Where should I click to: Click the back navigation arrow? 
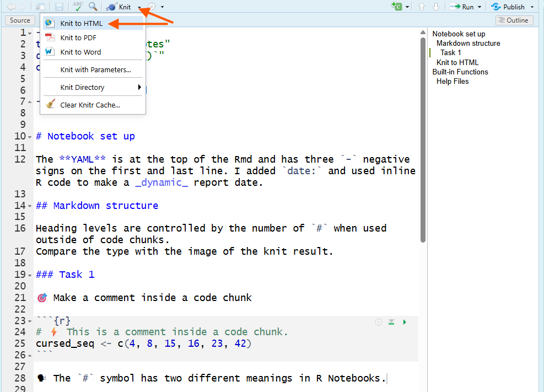click(12, 7)
